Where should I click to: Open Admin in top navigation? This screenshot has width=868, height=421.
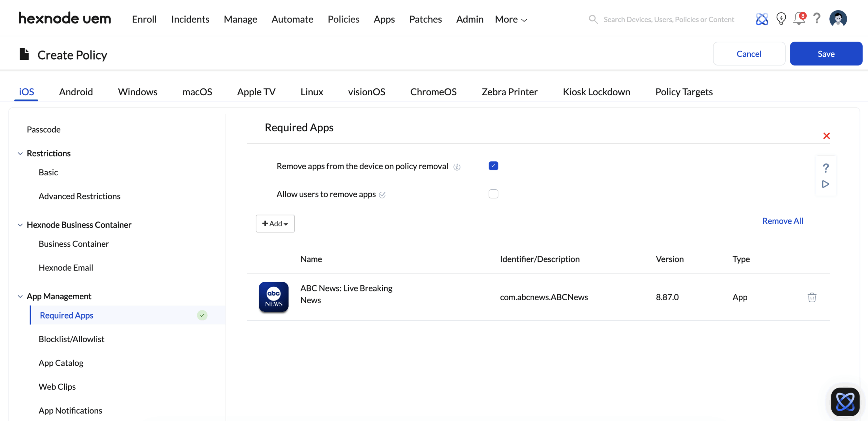click(x=470, y=19)
